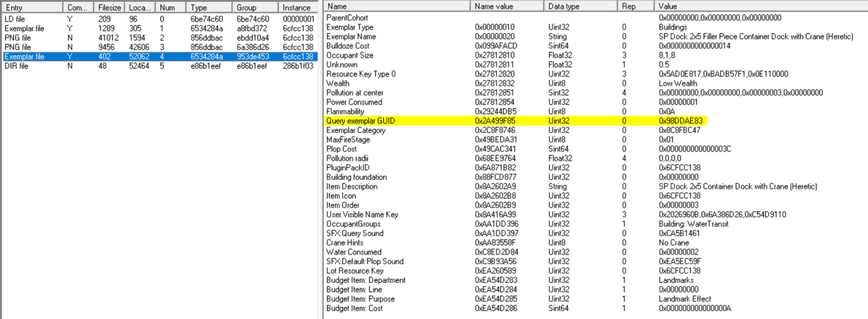This screenshot has width=868, height=319.
Task: Select the User Visible Name Key property
Action: pos(595,214)
